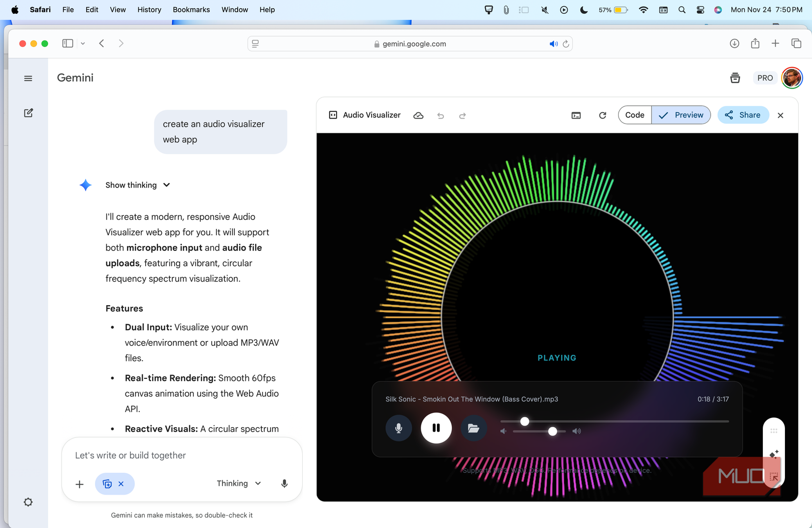812x528 pixels.
Task: Open an audio file using the folder icon
Action: click(x=473, y=428)
